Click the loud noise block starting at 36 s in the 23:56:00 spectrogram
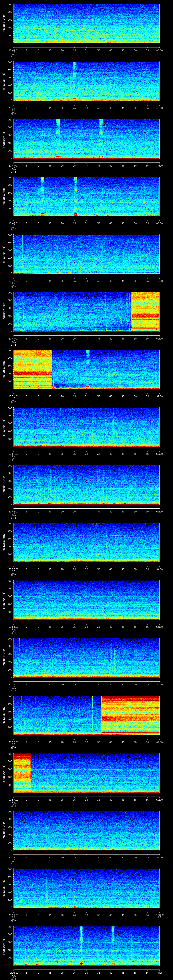173x980 pixels. 130,715
